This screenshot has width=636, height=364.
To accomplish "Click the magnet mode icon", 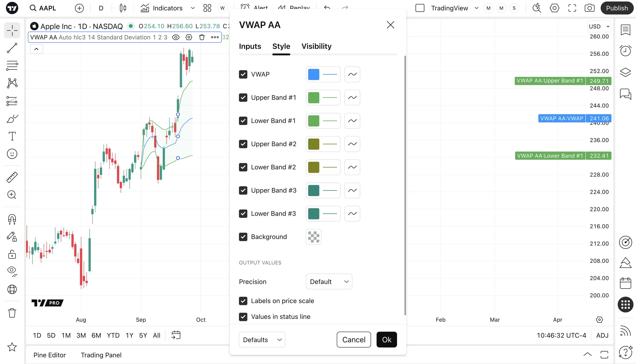I will (12, 220).
